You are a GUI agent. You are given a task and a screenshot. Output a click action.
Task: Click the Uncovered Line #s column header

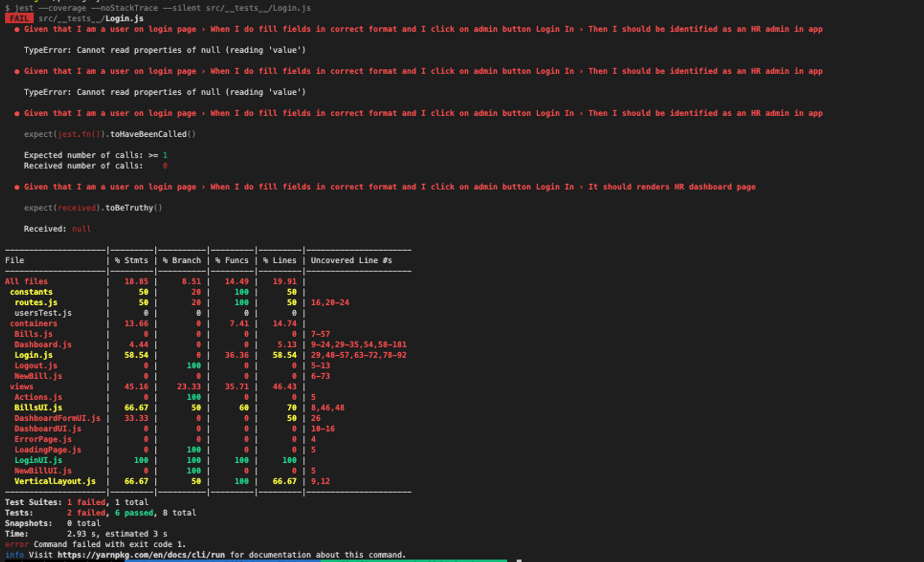pyautogui.click(x=351, y=260)
